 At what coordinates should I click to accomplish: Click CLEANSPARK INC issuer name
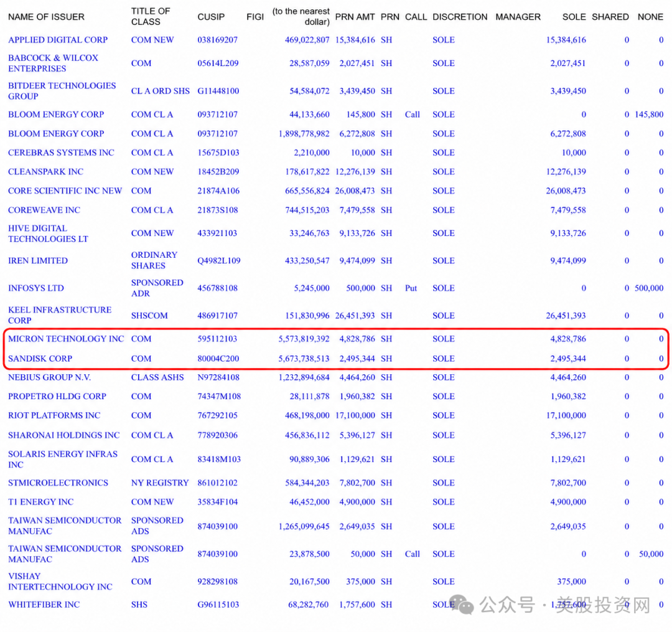[46, 171]
